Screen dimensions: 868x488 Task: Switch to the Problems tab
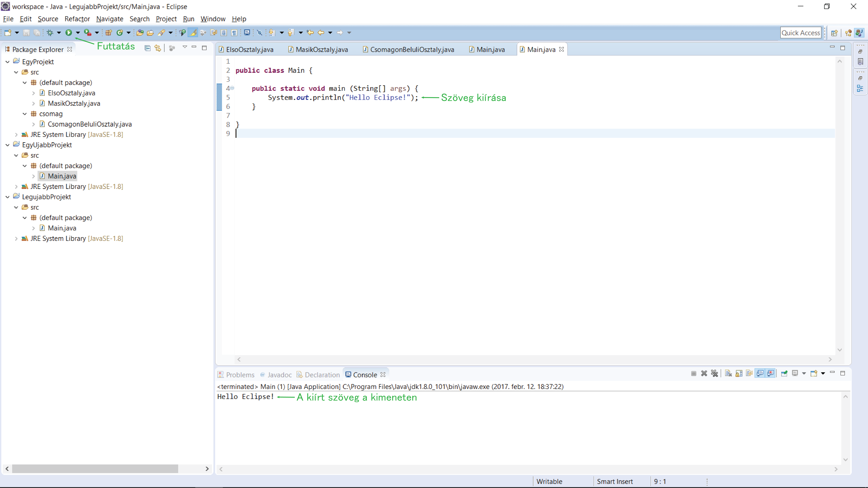point(236,375)
